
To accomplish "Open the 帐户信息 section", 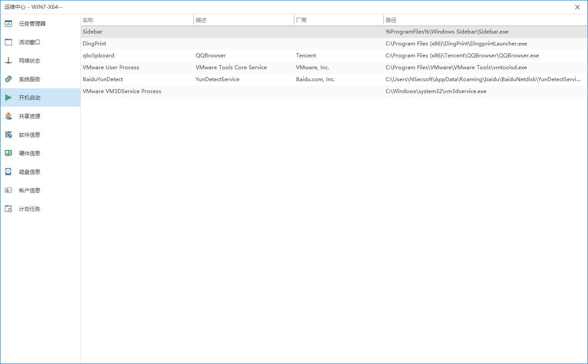I will 40,191.
